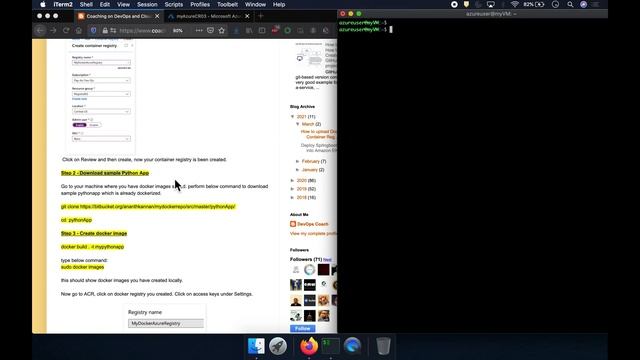Click the Firefox icon in Dock
The height and width of the screenshot is (360, 640).
click(x=309, y=347)
